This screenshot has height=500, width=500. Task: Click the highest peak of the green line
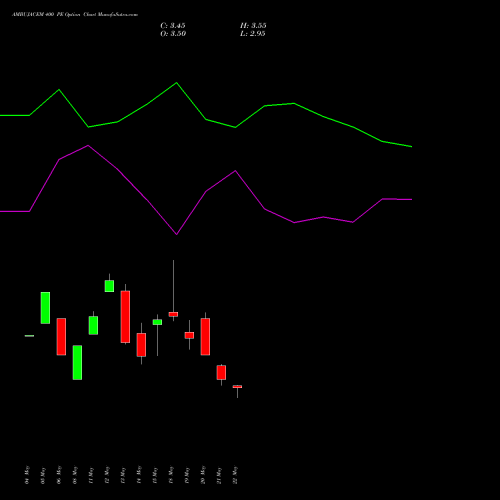coord(176,83)
